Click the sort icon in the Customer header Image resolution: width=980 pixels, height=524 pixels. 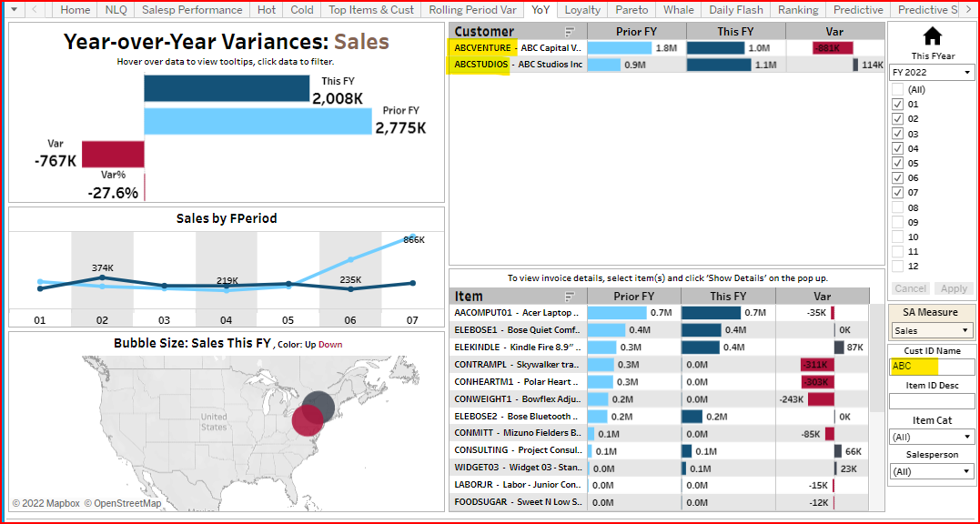571,32
